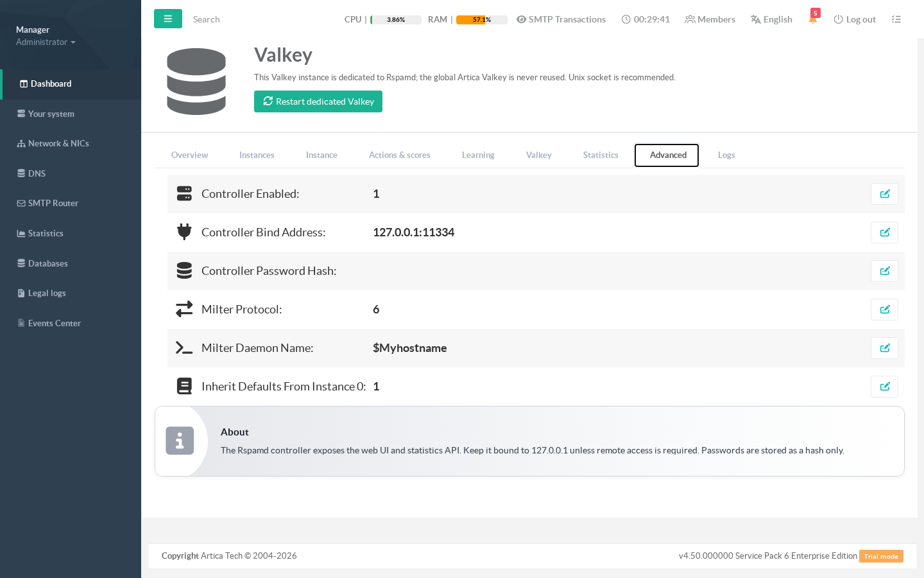Open the DNS sidebar section
Viewport: 924px width, 578px height.
tap(71, 174)
